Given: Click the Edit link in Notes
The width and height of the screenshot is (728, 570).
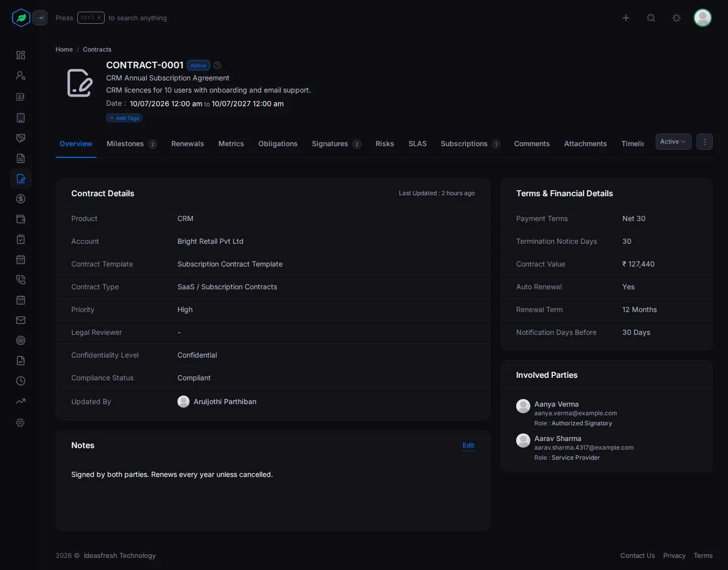Looking at the screenshot, I should point(468,445).
